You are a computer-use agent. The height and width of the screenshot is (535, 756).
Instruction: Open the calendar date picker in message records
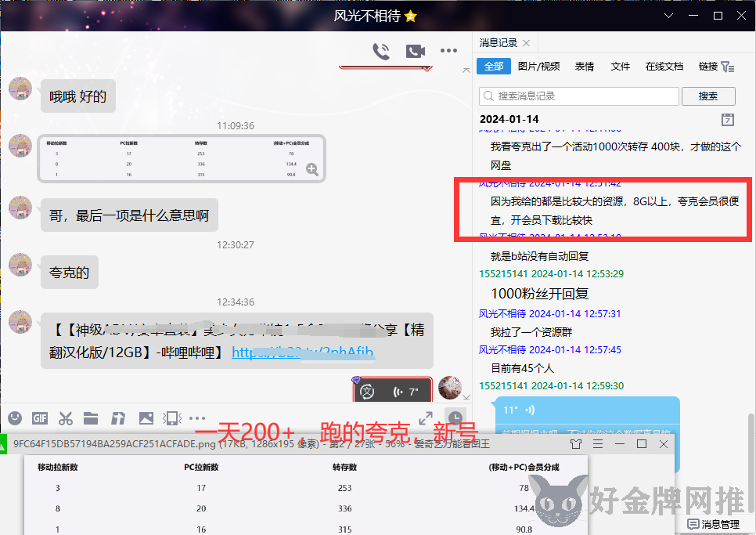728,119
